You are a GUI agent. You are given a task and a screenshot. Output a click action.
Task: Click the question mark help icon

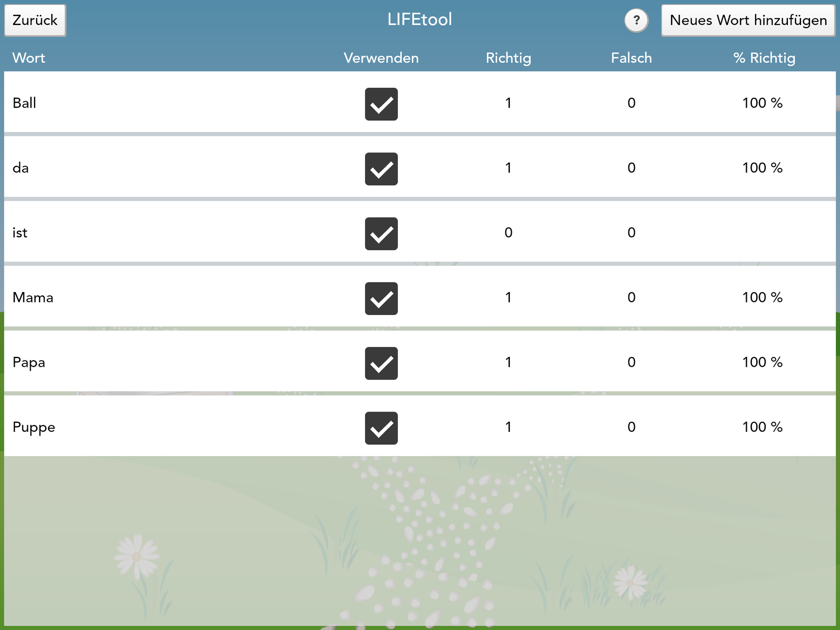pos(636,20)
